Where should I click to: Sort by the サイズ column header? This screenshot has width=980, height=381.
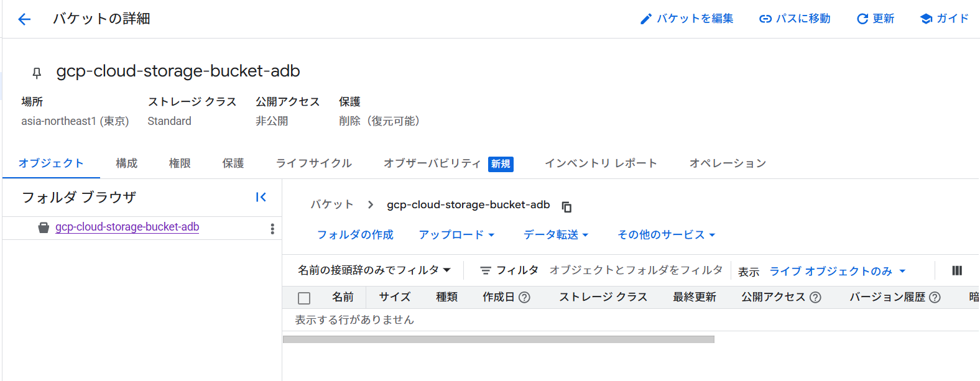click(395, 297)
